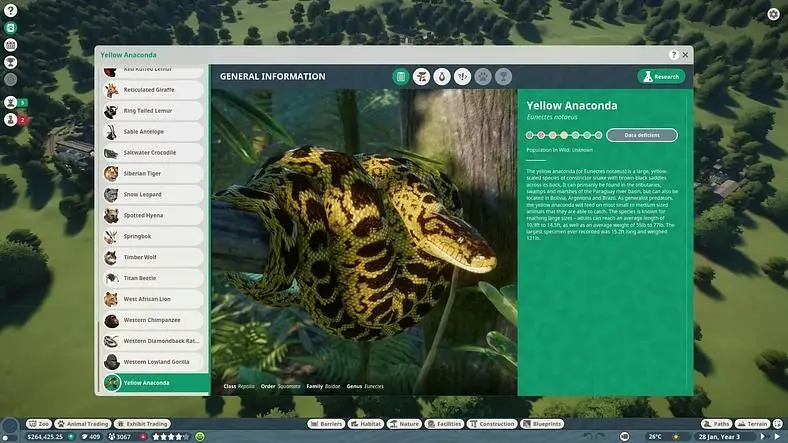Viewport: 788px width, 443px height.
Task: Select Snow Leopard in the list
Action: coord(153,194)
